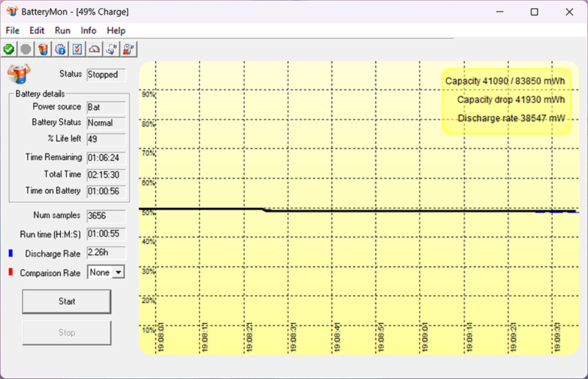Open the checklist configuration toolbar icon
Viewport: 588px width, 379px height.
coord(77,49)
